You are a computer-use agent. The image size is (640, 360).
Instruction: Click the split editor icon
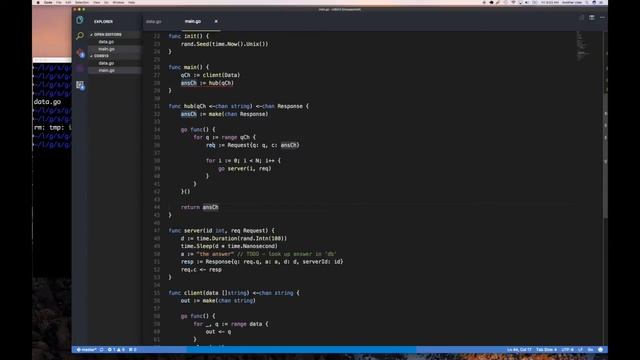[591, 18]
